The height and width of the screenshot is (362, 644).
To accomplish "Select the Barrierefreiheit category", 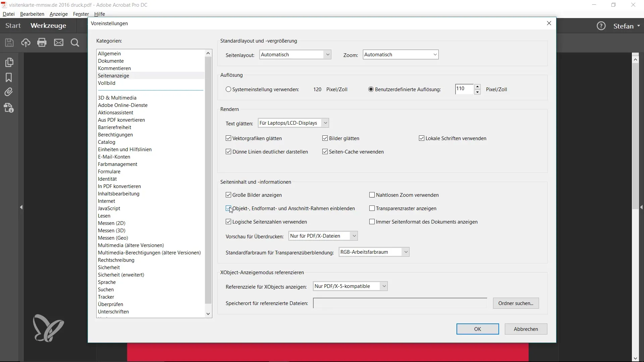I will [x=114, y=127].
